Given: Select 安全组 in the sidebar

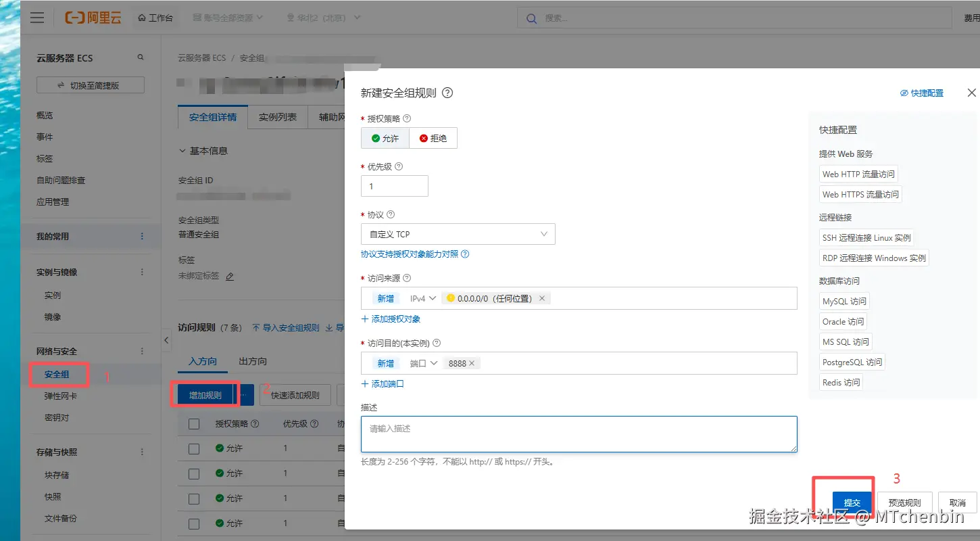Looking at the screenshot, I should 57,375.
